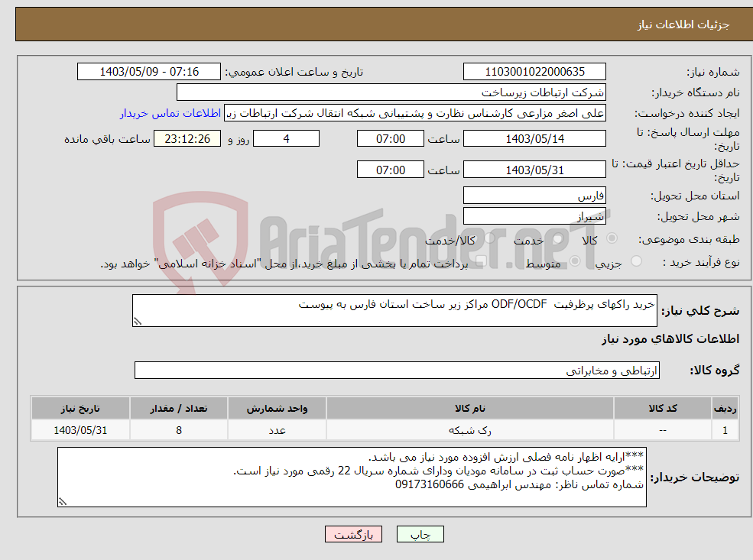Click the عدد unit cell
753x560 pixels.
coord(277,430)
